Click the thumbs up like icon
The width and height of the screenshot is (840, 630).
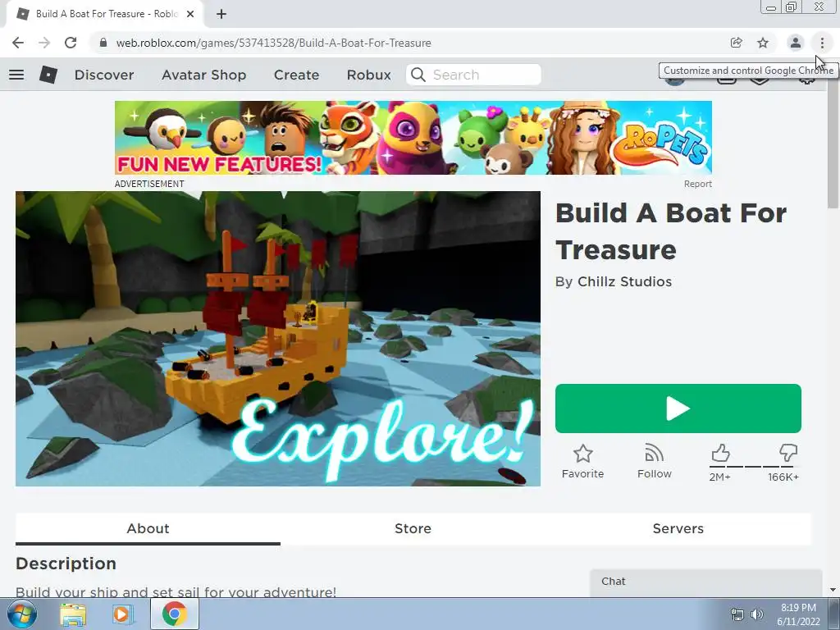pos(720,453)
